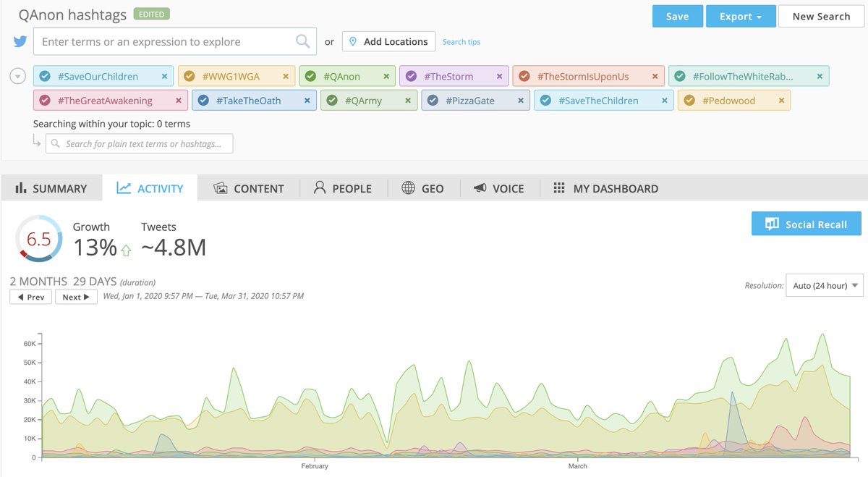
Task: Click the 6.5 score gauge
Action: point(38,238)
